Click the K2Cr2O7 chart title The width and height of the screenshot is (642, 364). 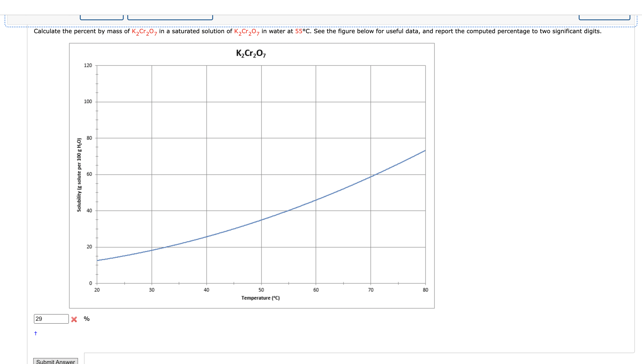click(251, 53)
